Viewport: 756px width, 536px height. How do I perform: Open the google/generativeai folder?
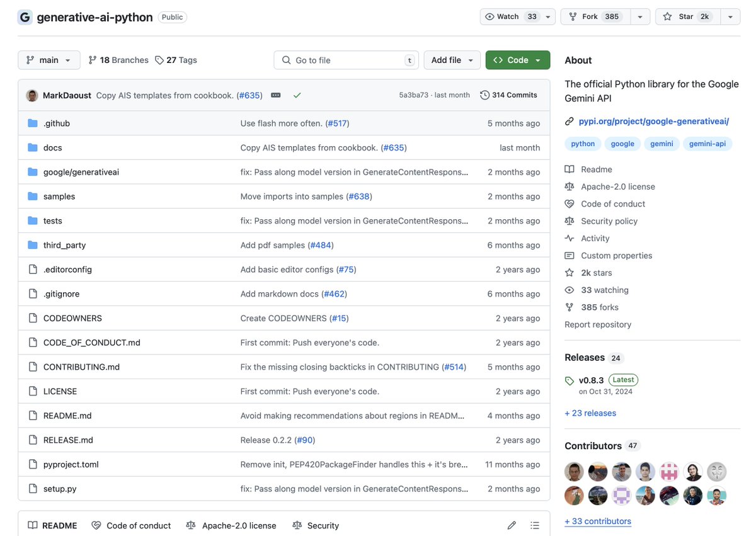coord(81,172)
